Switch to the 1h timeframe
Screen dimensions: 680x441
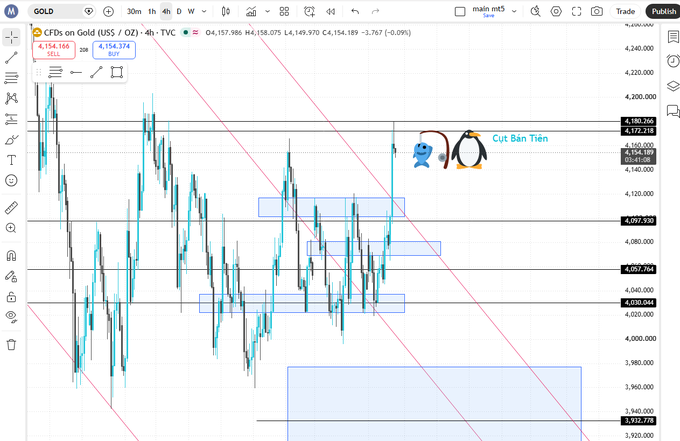(152, 11)
